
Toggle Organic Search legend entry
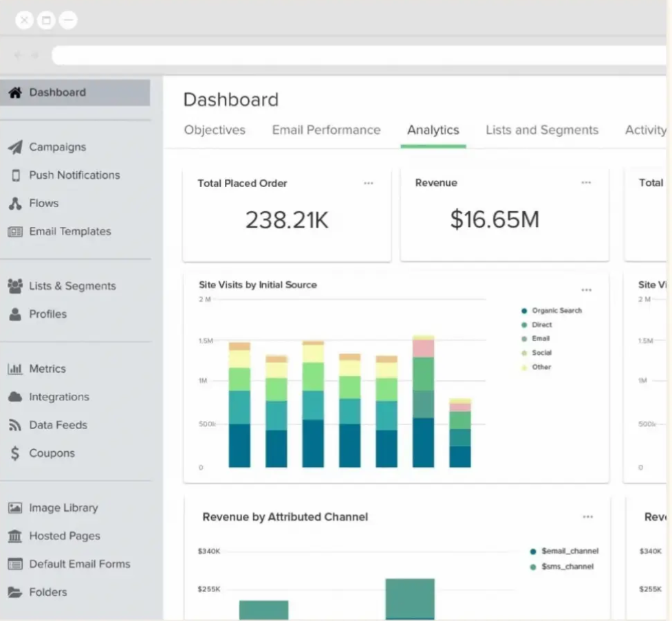click(x=552, y=311)
